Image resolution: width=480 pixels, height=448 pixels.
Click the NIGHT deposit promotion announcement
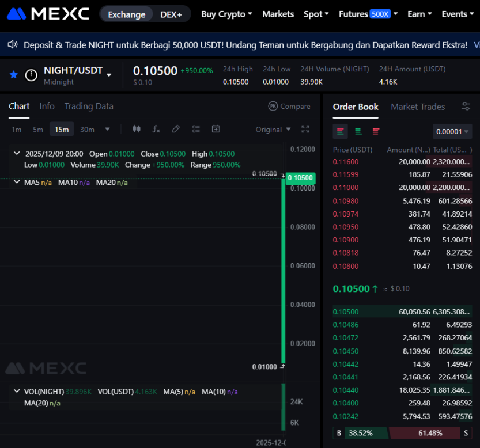(245, 45)
